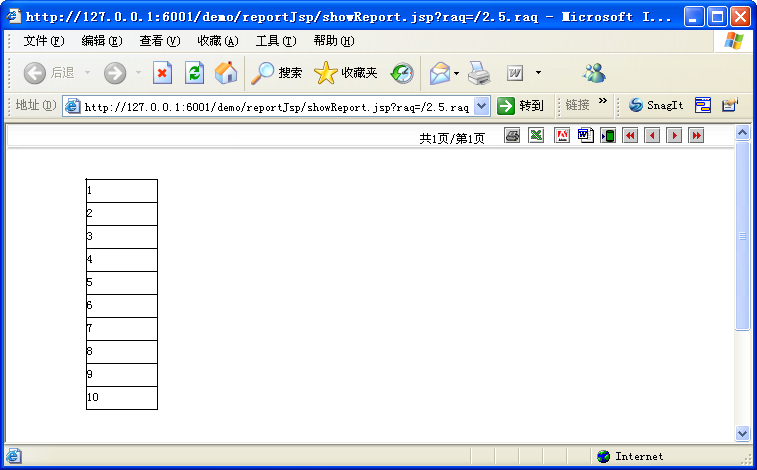
Task: Open the 工具(T) menu
Action: [x=276, y=41]
